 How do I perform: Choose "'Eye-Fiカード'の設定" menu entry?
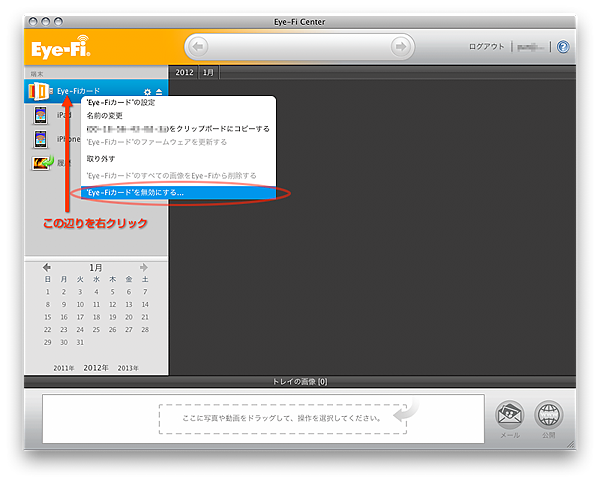click(178, 103)
